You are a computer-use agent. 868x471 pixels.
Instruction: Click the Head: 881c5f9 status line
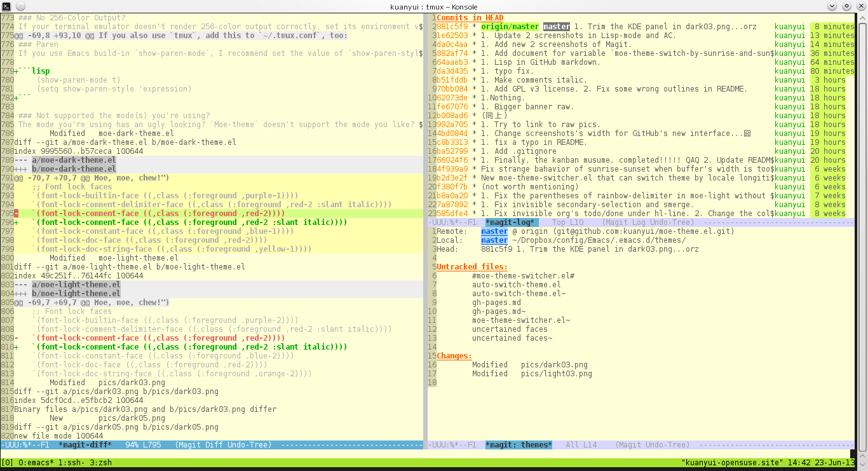567,249
